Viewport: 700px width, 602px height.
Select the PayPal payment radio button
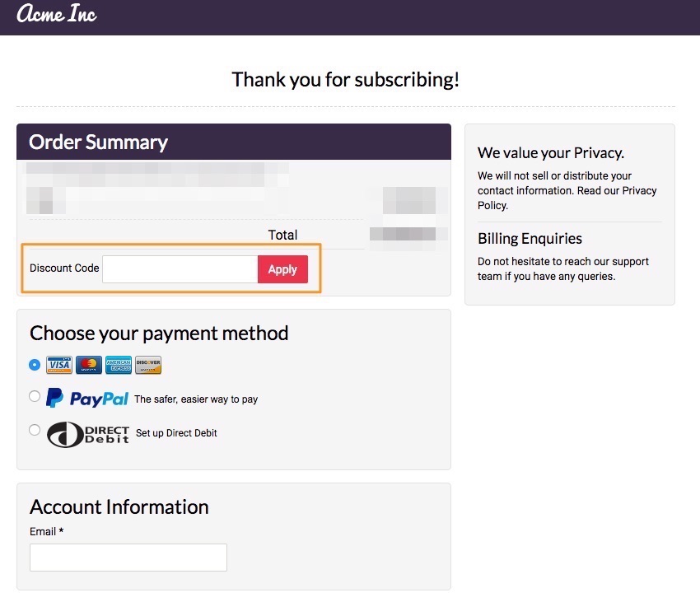[x=35, y=396]
